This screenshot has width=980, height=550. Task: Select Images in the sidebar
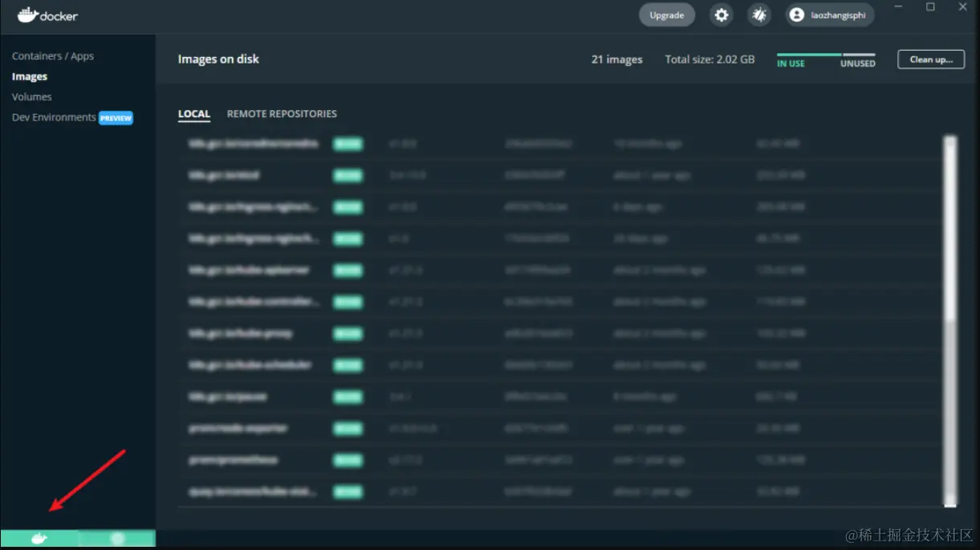pyautogui.click(x=30, y=76)
